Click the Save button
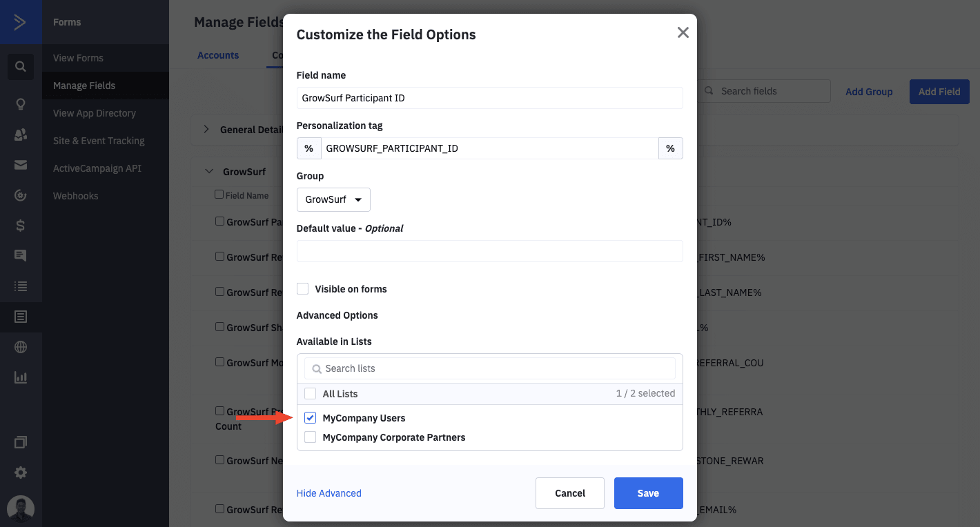The height and width of the screenshot is (527, 980). click(x=648, y=493)
